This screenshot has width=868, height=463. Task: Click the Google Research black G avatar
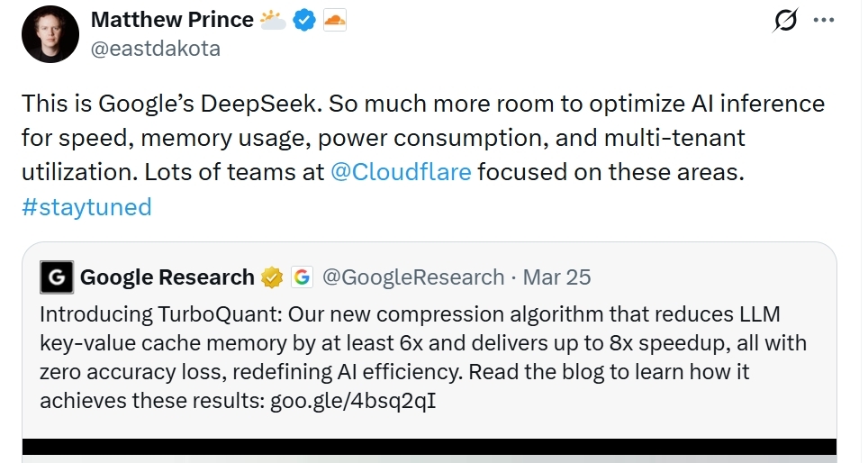57,277
